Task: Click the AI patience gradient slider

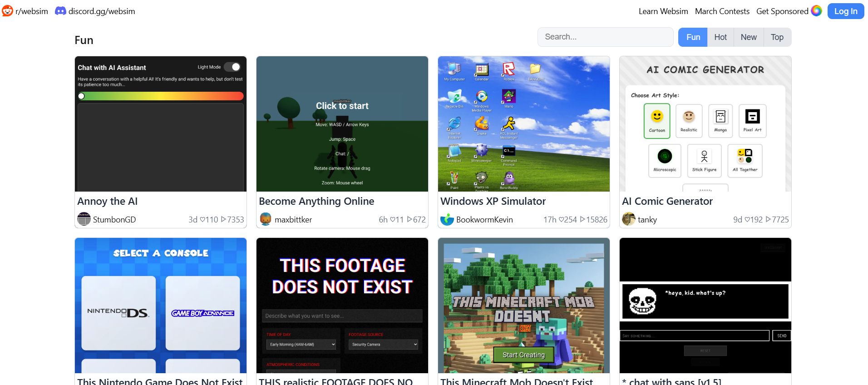Action: [x=161, y=96]
